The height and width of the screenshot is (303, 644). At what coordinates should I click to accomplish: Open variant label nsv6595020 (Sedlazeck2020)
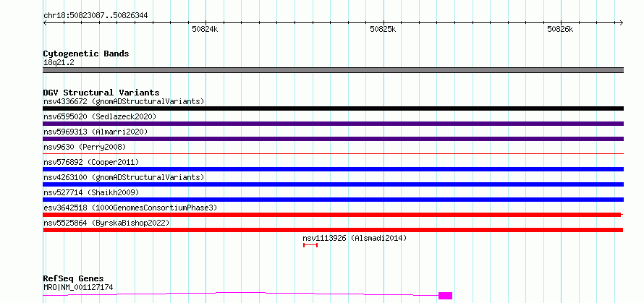[x=100, y=116]
